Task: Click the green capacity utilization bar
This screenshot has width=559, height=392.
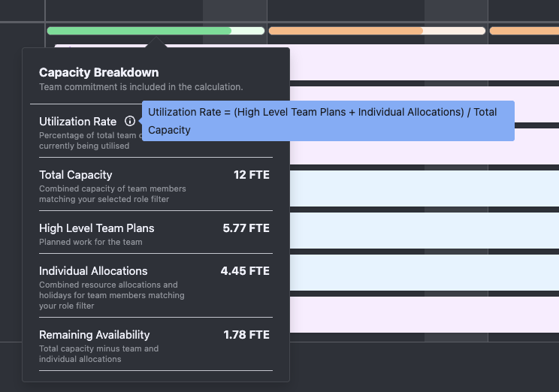Action: point(139,31)
